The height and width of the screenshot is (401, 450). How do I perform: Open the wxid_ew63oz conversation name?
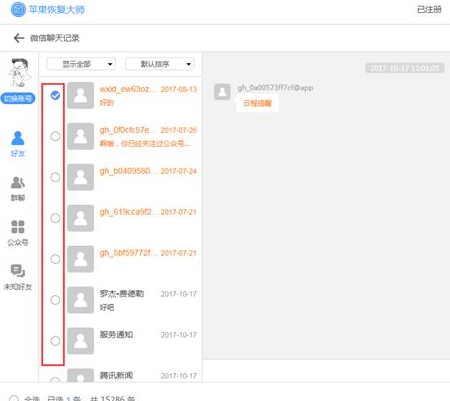[128, 89]
